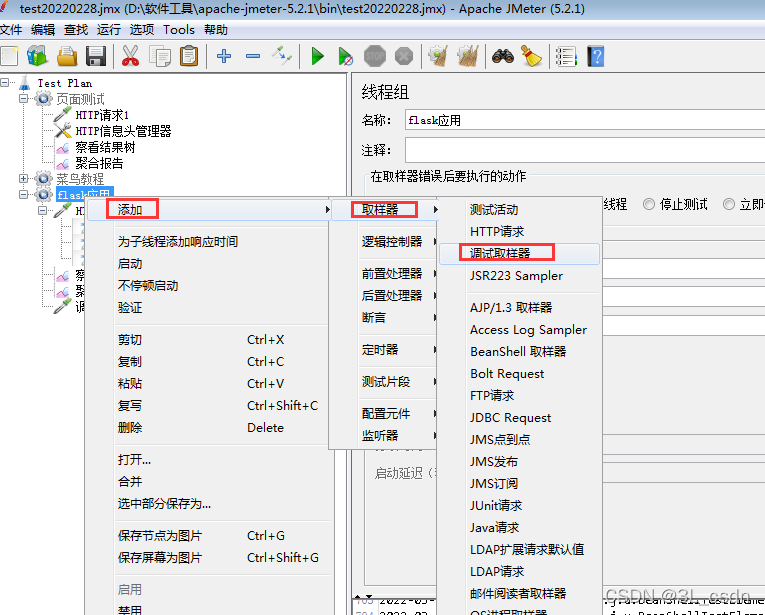The image size is (765, 615).
Task: Select HTTP信息头管理器 node
Action: [123, 131]
